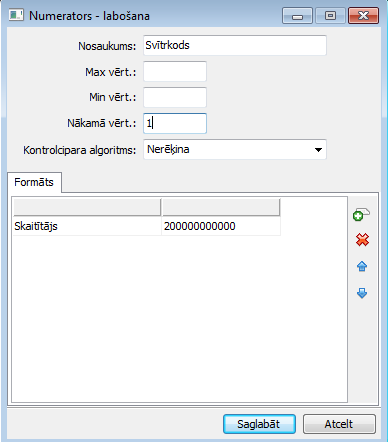Click the add format row icon
The image size is (388, 442).
point(361,214)
